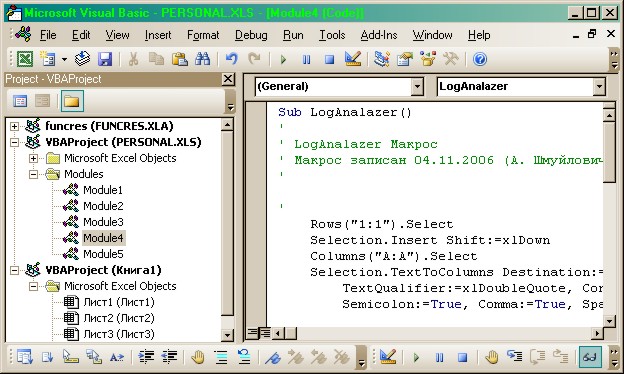Open the Find binoculars tool

203,60
